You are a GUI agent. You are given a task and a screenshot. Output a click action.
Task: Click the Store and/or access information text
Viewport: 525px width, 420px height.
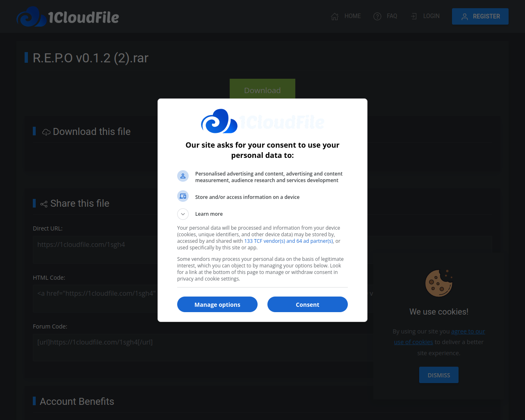(x=247, y=197)
